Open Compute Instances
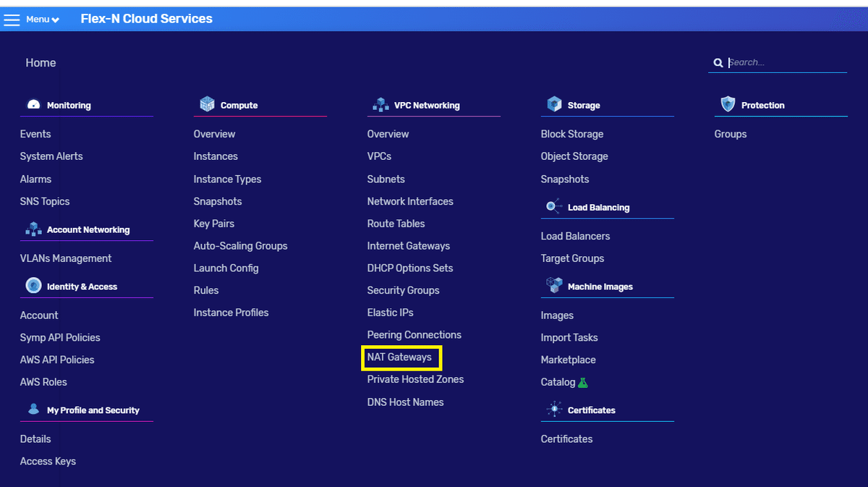Viewport: 868px width, 487px height. point(216,156)
